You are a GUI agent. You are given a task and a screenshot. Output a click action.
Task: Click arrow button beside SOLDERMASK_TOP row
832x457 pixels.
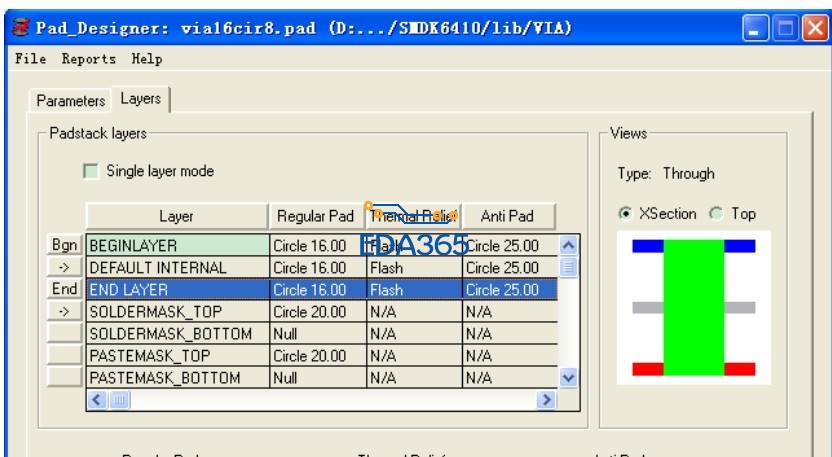click(65, 311)
